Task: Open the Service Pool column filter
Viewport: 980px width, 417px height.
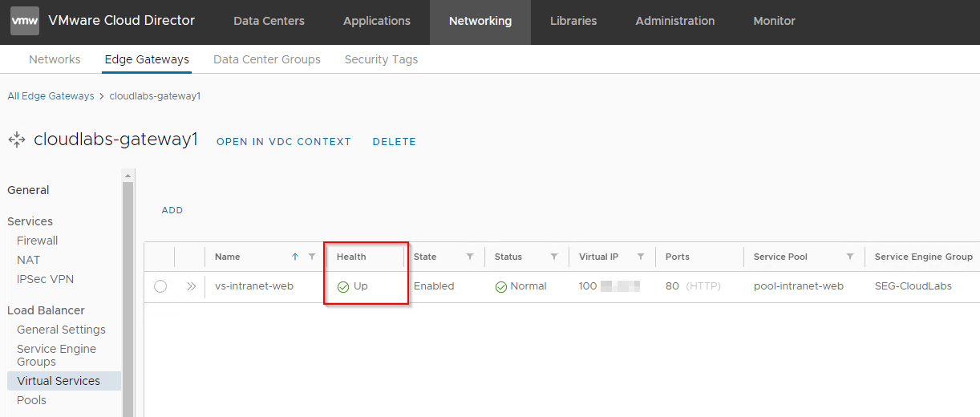Action: pos(850,257)
